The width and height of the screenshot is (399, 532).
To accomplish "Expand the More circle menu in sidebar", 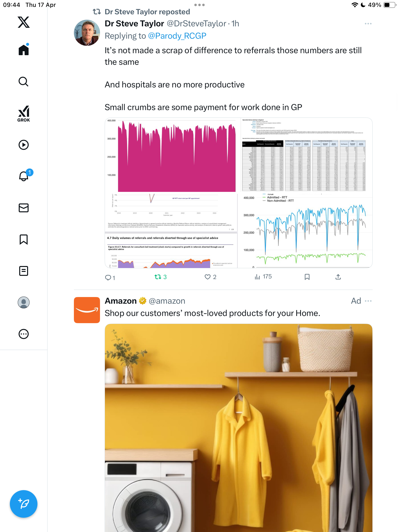I will (24, 334).
